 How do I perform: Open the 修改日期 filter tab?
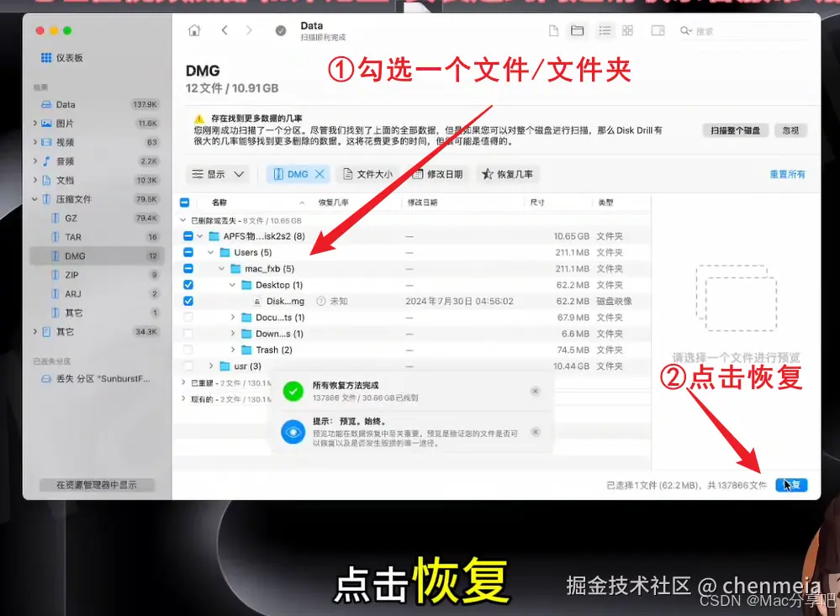444,174
